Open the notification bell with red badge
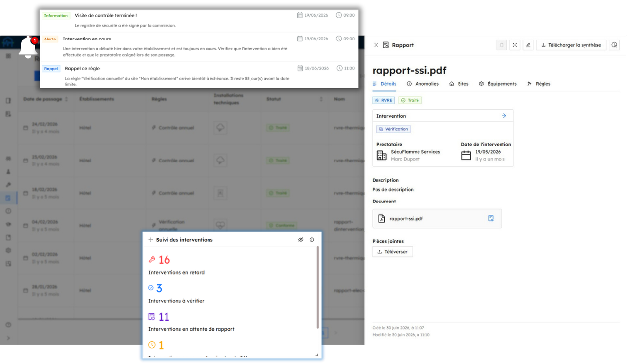This screenshot has height=364, width=627. 28,48
